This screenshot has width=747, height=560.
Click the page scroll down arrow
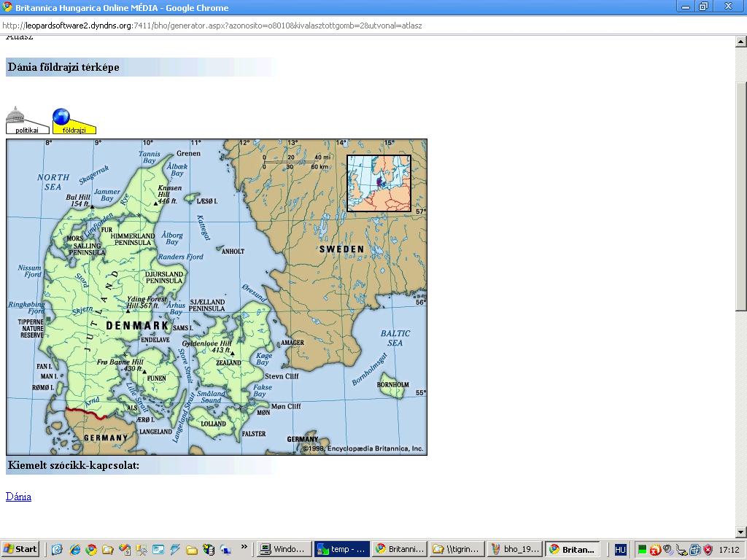740,532
